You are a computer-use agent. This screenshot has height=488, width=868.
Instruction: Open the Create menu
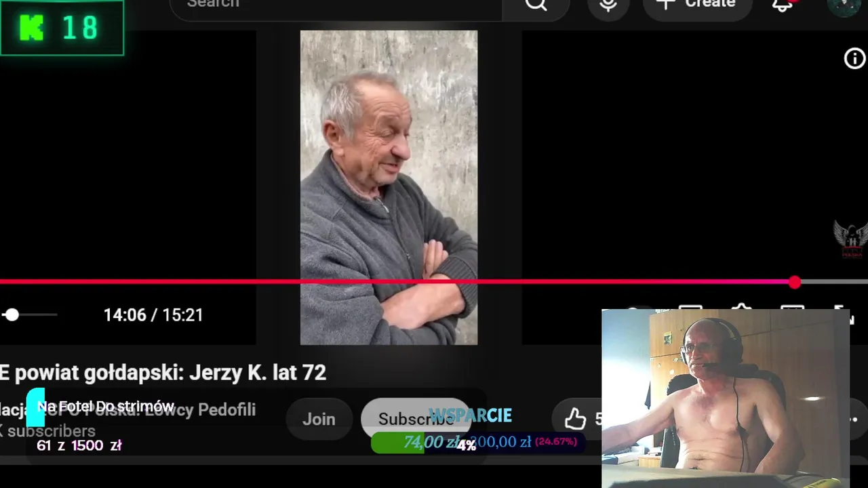pyautogui.click(x=696, y=5)
